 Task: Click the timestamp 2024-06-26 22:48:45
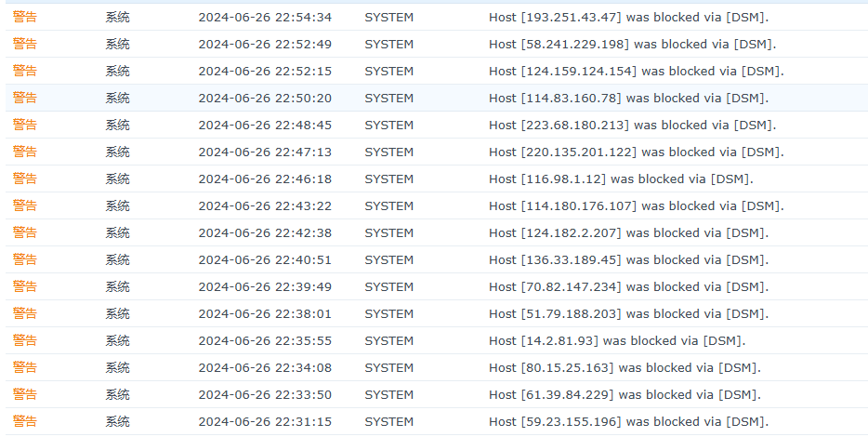coord(265,125)
